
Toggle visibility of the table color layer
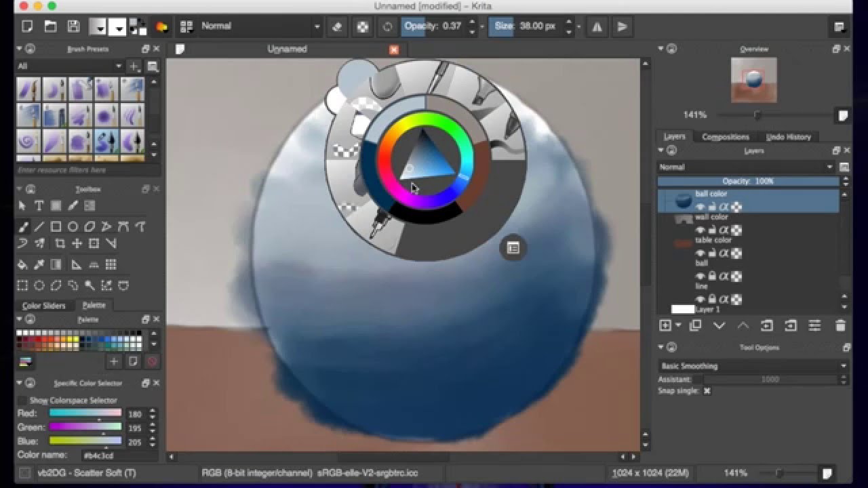tap(701, 253)
